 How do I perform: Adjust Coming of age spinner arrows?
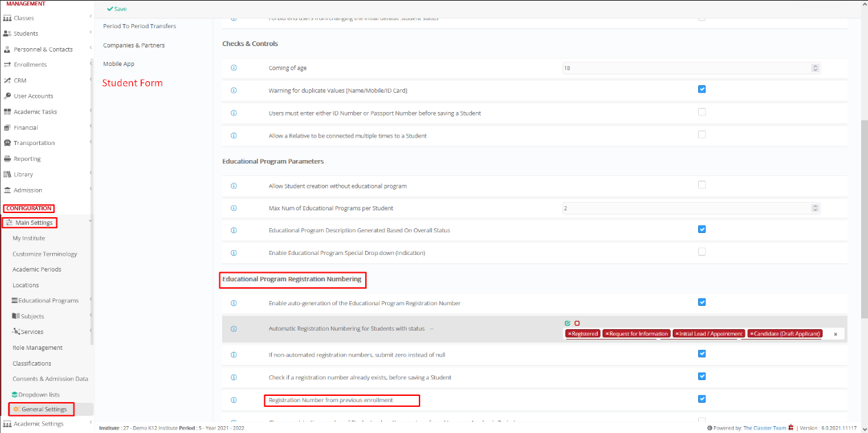pos(815,68)
